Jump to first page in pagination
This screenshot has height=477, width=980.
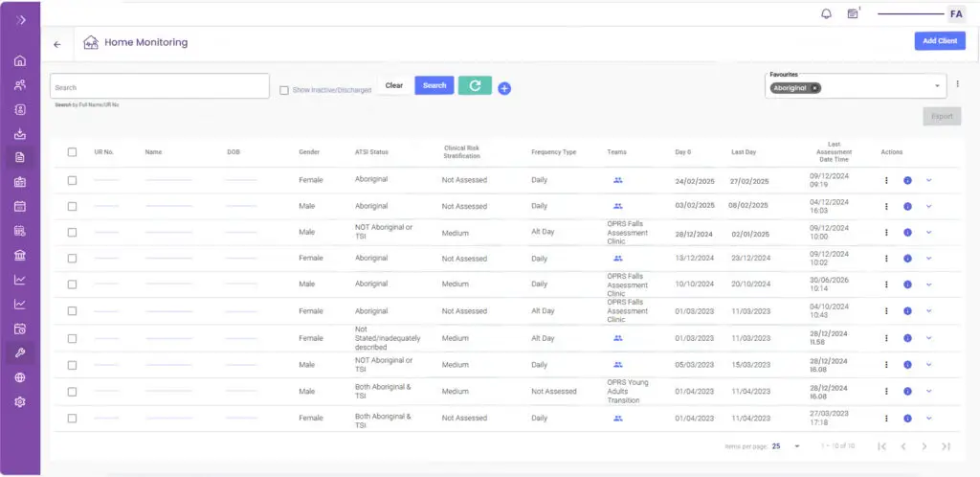tap(881, 446)
